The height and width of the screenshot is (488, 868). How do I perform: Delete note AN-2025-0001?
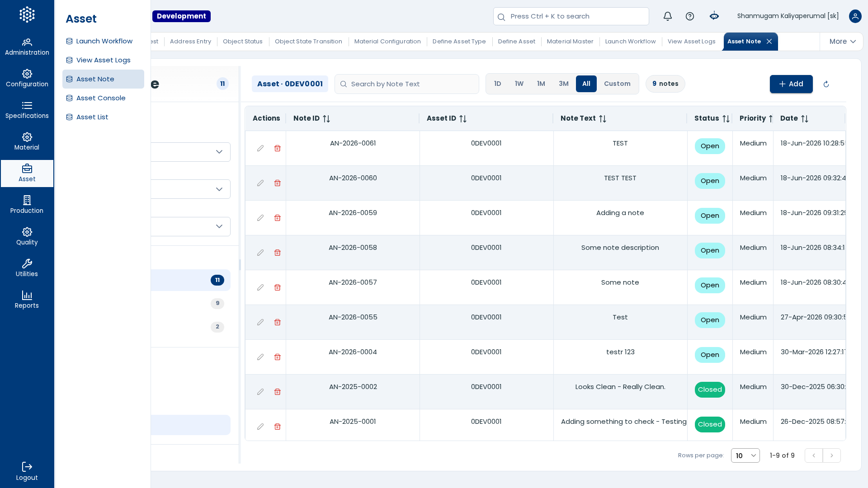click(x=278, y=427)
